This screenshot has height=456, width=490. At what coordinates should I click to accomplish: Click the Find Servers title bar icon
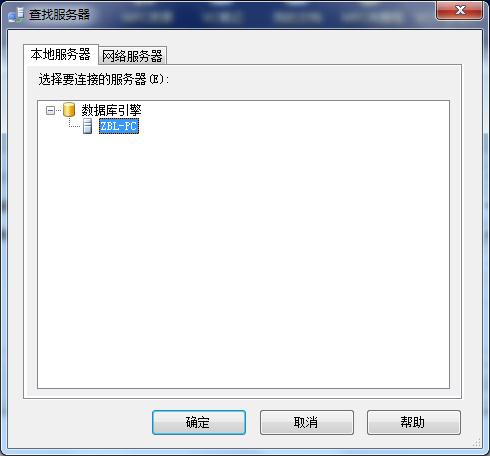pyautogui.click(x=17, y=15)
